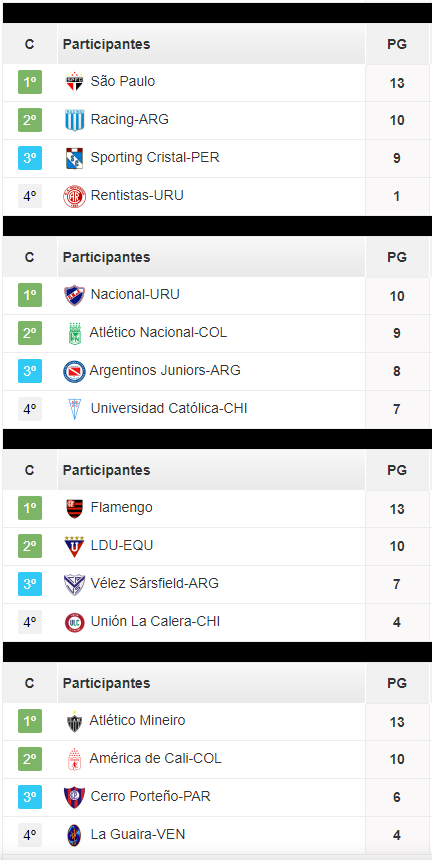The image size is (432, 860).
Task: Select the Unión La Calera-CHI team name
Action: [155, 621]
